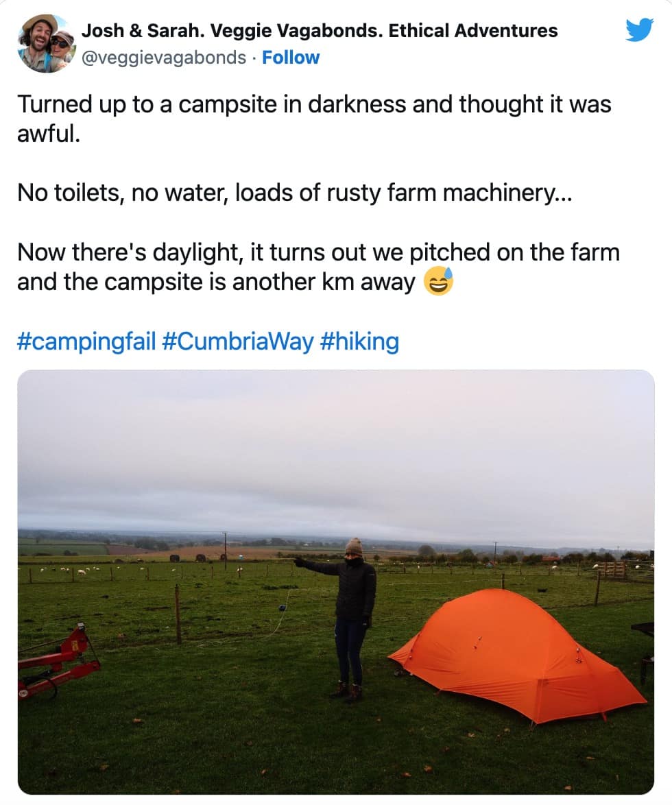Click the Twitter bird logo
Screen dimensions: 672x805
click(x=640, y=31)
